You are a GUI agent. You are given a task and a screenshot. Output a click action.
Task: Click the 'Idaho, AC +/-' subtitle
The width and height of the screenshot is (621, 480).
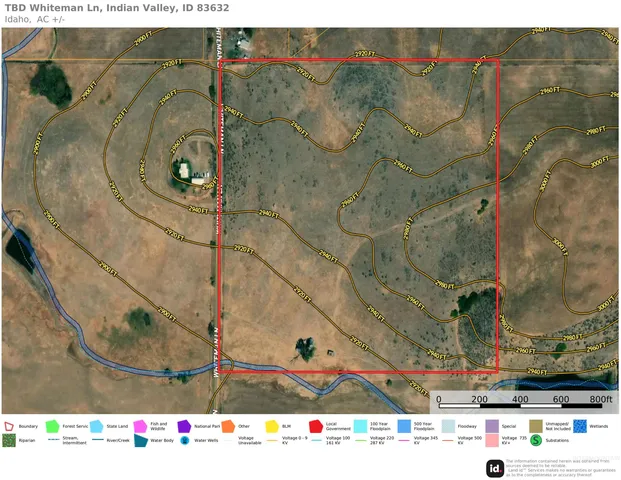(34, 19)
